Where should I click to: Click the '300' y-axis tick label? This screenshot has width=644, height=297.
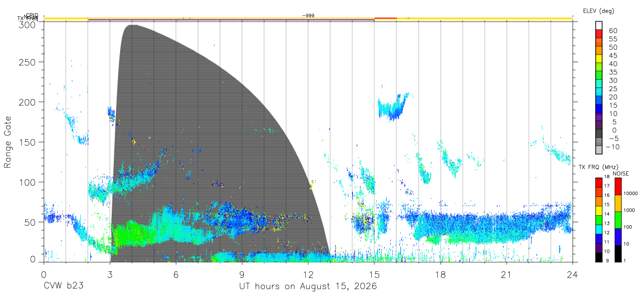[27, 25]
